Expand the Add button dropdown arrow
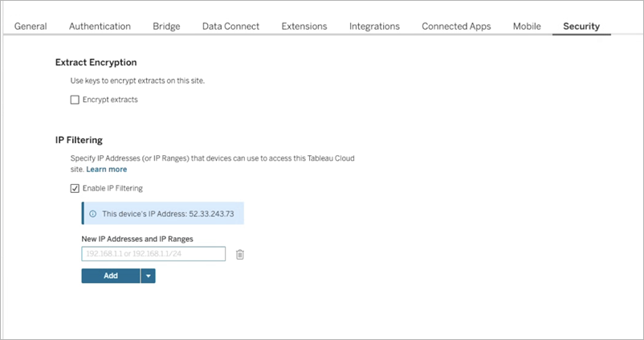 [x=148, y=276]
